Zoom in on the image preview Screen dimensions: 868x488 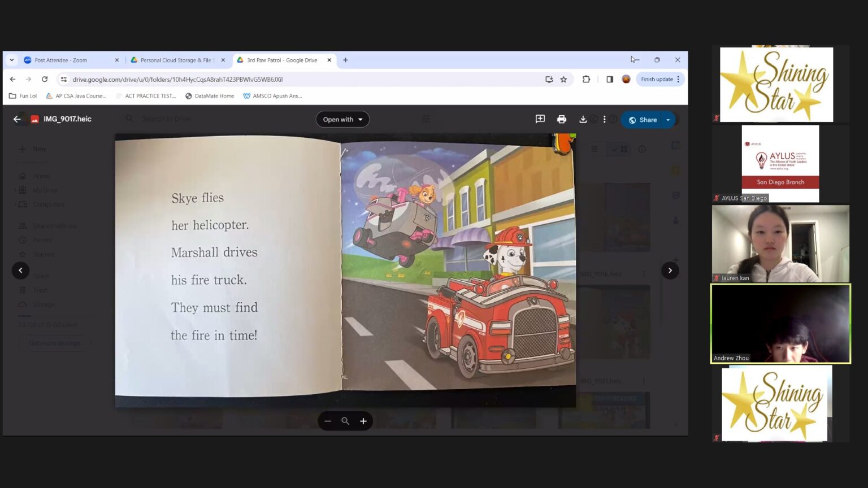pyautogui.click(x=363, y=421)
